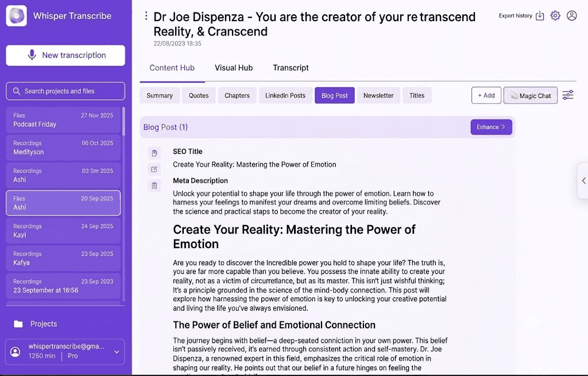Copy blog post with the copy icon
588x376 pixels.
pos(154,153)
